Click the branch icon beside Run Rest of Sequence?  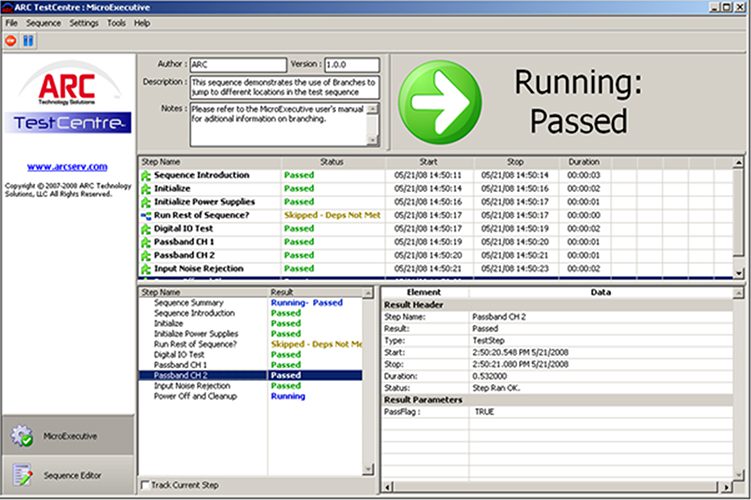click(146, 216)
